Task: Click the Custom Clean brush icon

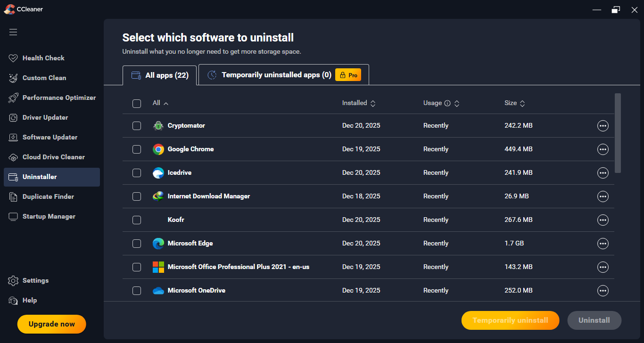Action: [x=13, y=78]
